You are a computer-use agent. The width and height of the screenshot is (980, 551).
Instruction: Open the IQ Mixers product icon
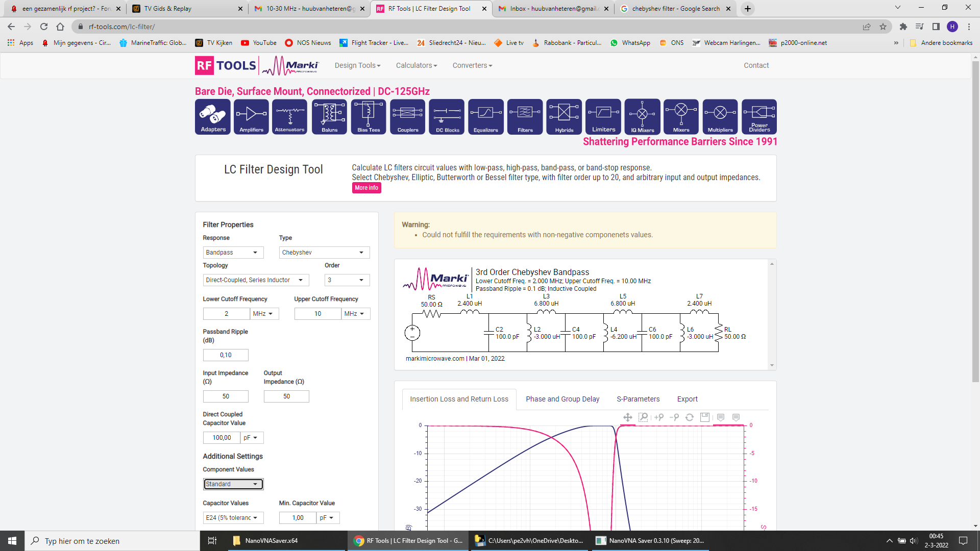(642, 117)
